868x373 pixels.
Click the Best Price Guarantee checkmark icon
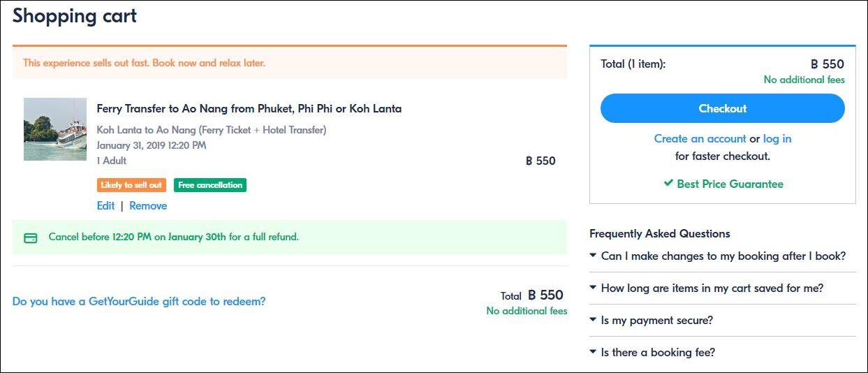point(668,184)
